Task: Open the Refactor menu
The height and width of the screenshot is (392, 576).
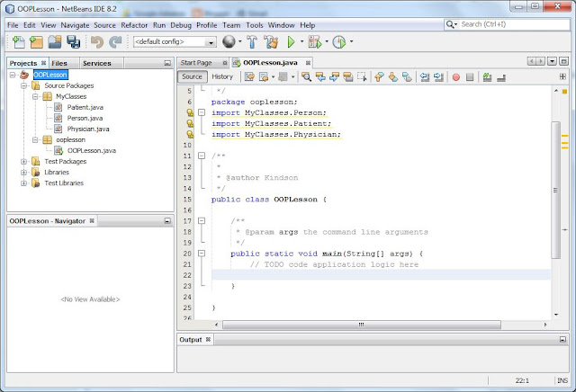Action: 134,25
